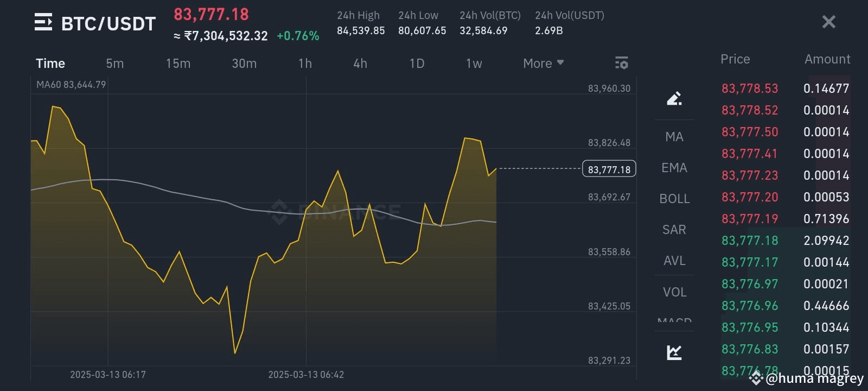Toggle the EMA indicator
The width and height of the screenshot is (868, 391).
pos(674,168)
